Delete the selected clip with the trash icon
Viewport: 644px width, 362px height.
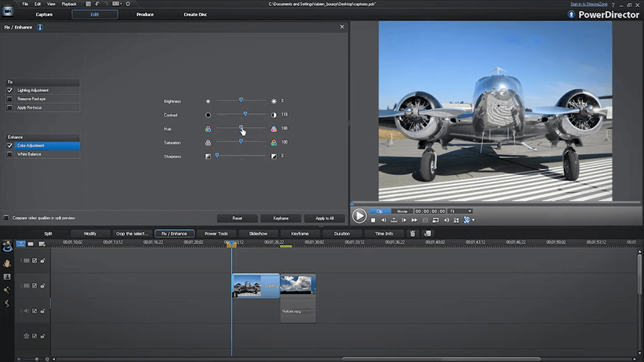(413, 233)
